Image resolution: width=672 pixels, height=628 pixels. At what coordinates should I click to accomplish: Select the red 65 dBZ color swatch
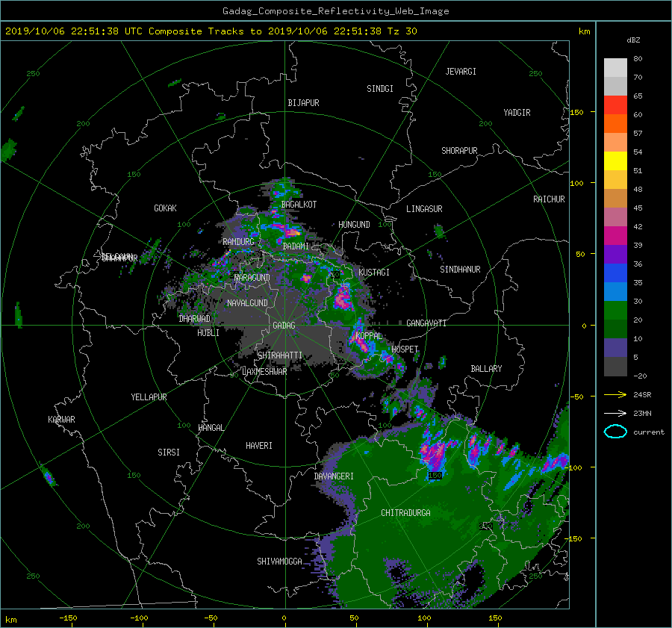click(x=615, y=105)
